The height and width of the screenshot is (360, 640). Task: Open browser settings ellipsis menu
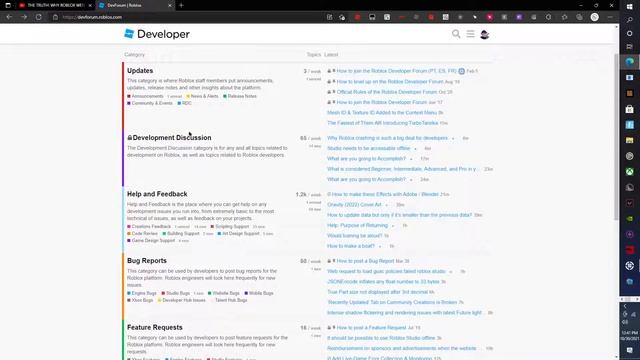pyautogui.click(x=610, y=17)
